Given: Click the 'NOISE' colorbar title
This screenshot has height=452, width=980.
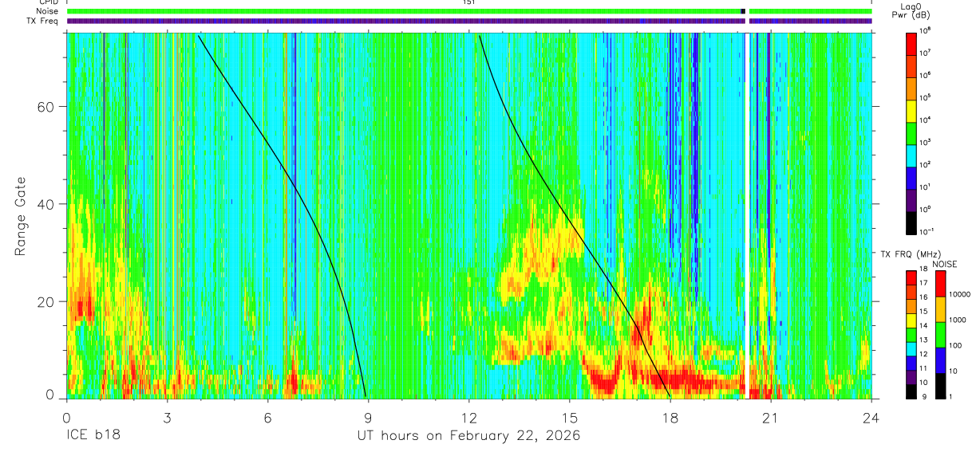Looking at the screenshot, I should point(945,264).
